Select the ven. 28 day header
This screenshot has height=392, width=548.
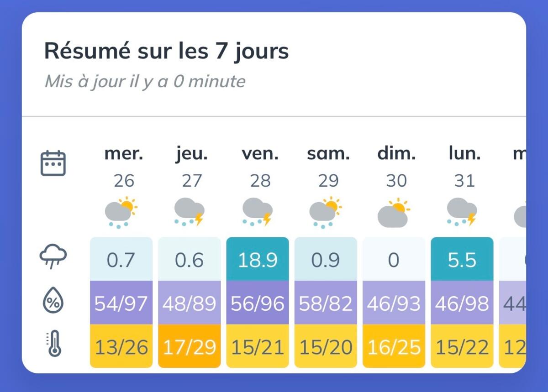[x=260, y=167]
